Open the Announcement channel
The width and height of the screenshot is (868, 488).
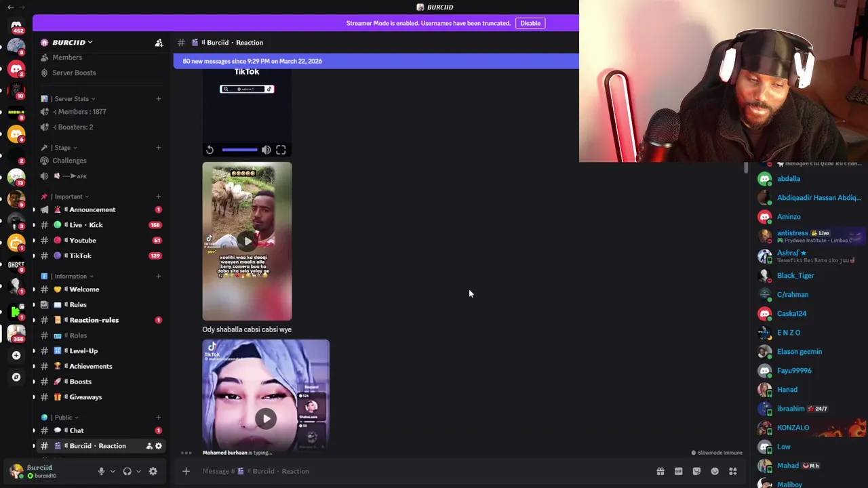(100, 209)
